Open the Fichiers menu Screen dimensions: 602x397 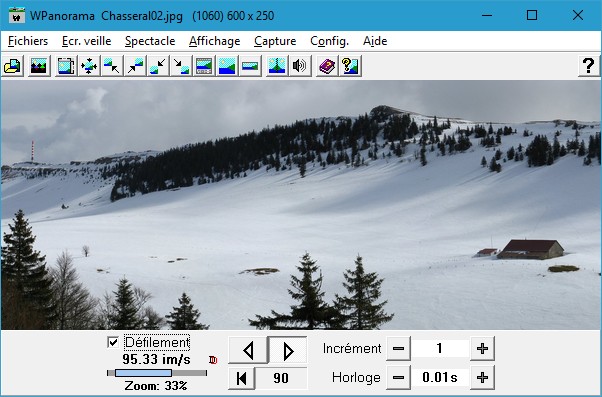pos(28,41)
